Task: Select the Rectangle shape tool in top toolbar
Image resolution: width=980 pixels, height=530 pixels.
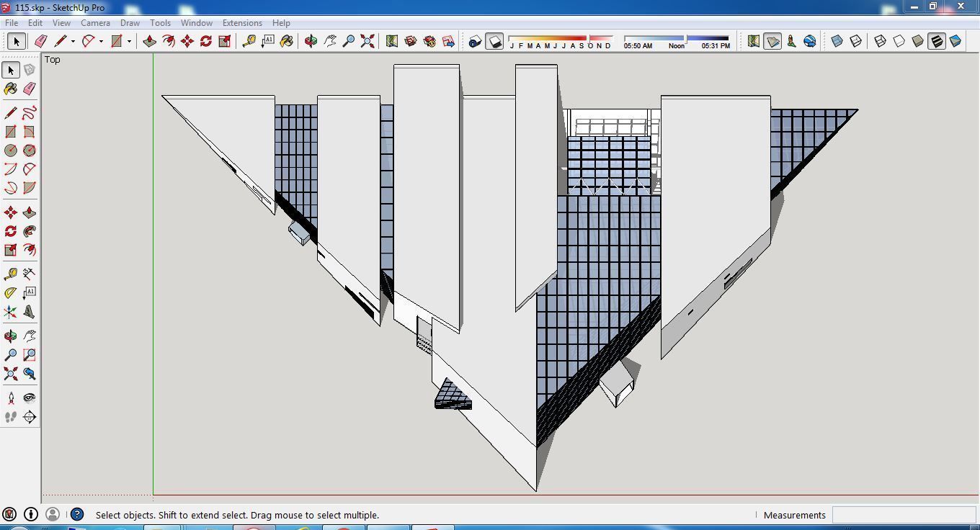Action: pyautogui.click(x=116, y=42)
